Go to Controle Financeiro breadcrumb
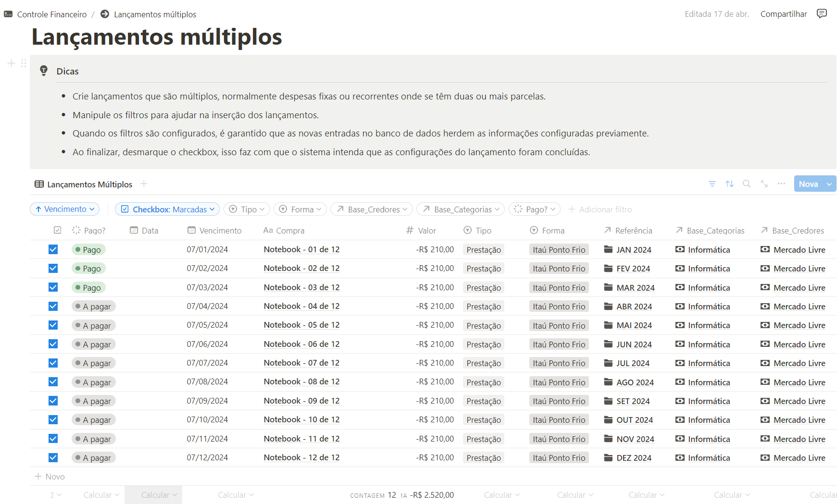 pos(51,14)
